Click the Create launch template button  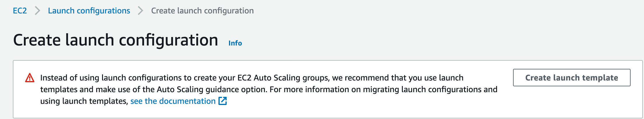click(x=572, y=78)
